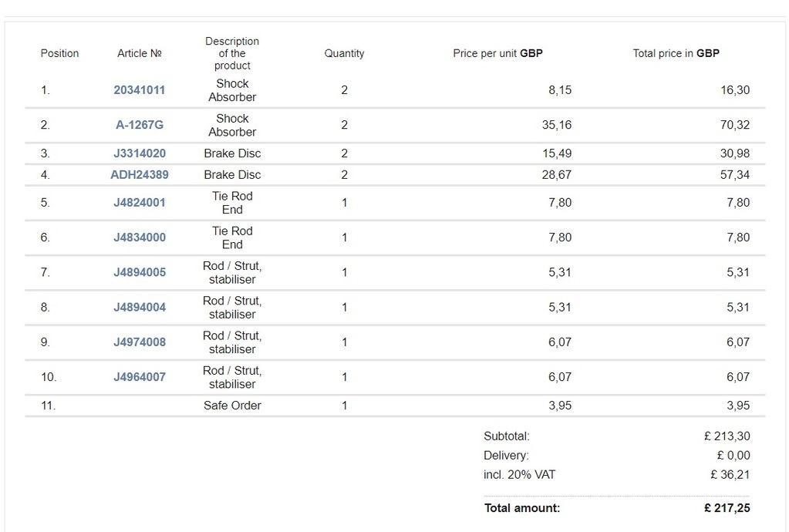Click the Description of the product header

coord(232,53)
